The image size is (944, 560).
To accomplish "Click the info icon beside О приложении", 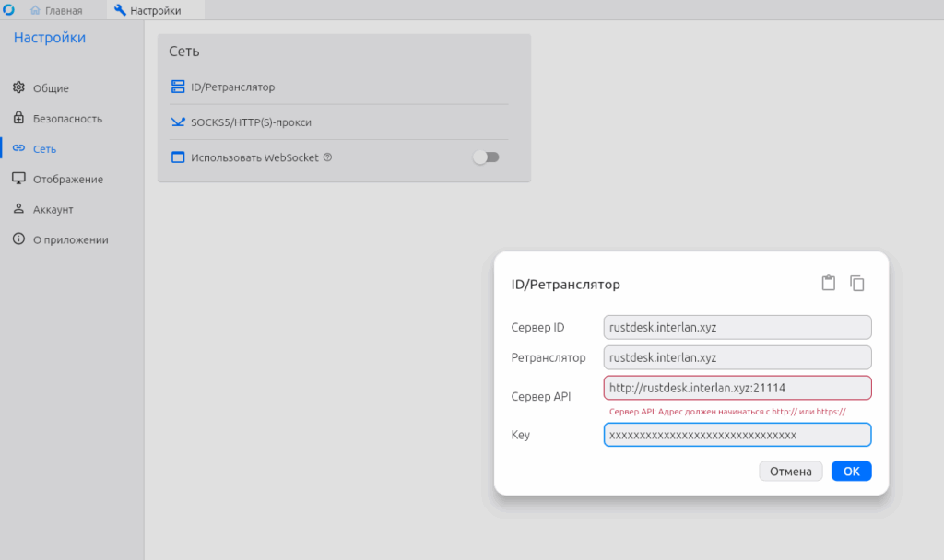I will tap(18, 239).
